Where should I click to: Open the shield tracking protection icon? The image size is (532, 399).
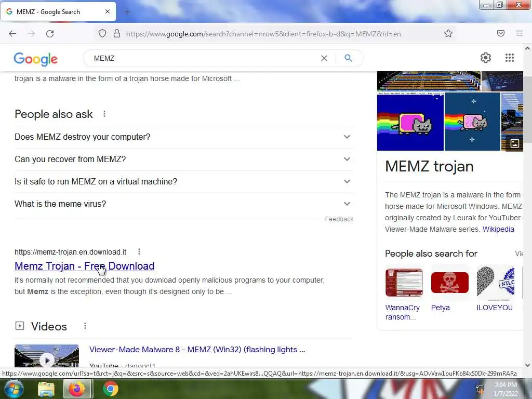[x=102, y=33]
